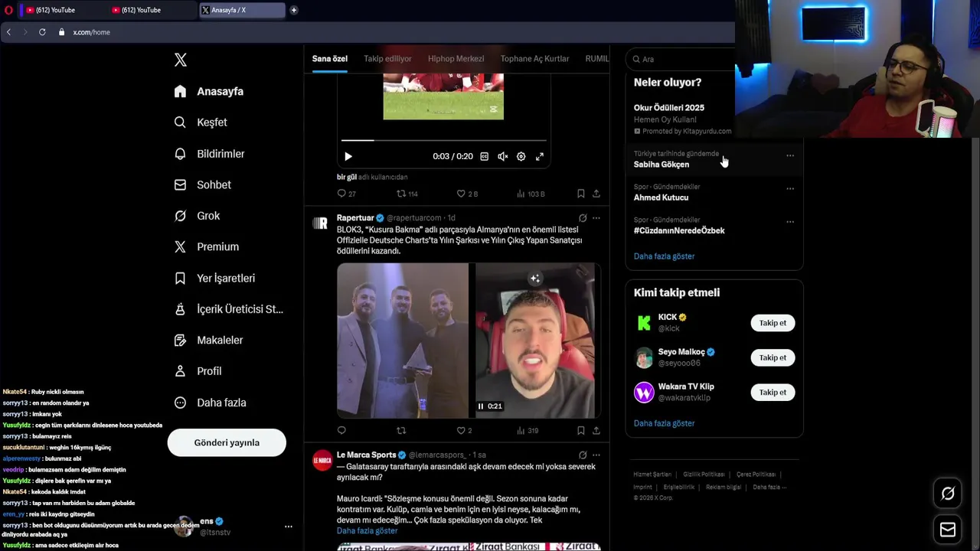Switch to Tophane Aç Kurtlar tab
This screenshot has width=980, height=551.
coord(535,59)
